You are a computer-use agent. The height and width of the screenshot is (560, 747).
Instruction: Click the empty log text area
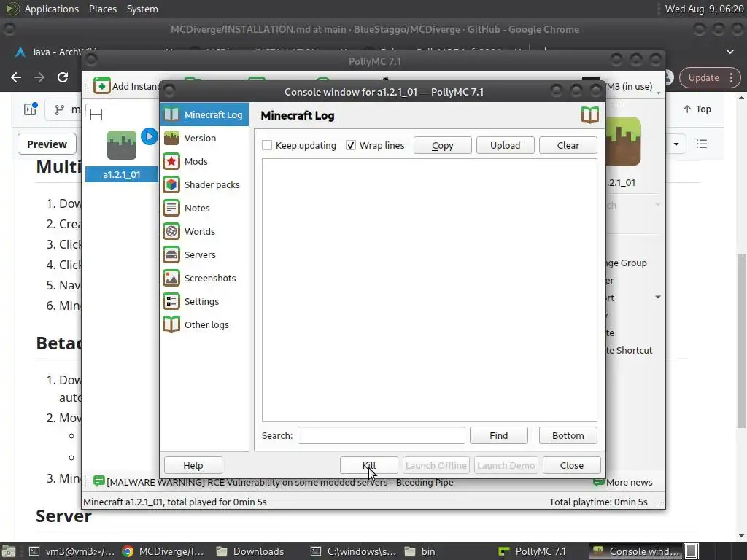[429, 290]
